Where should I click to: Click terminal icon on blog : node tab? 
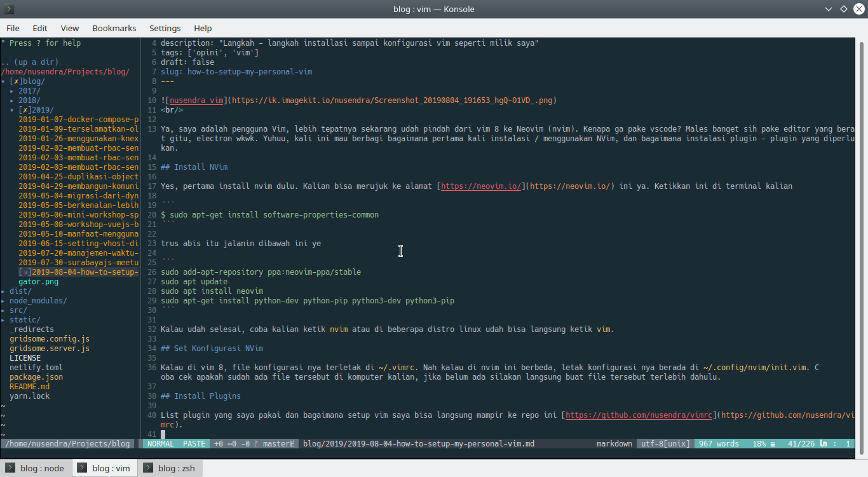point(11,468)
